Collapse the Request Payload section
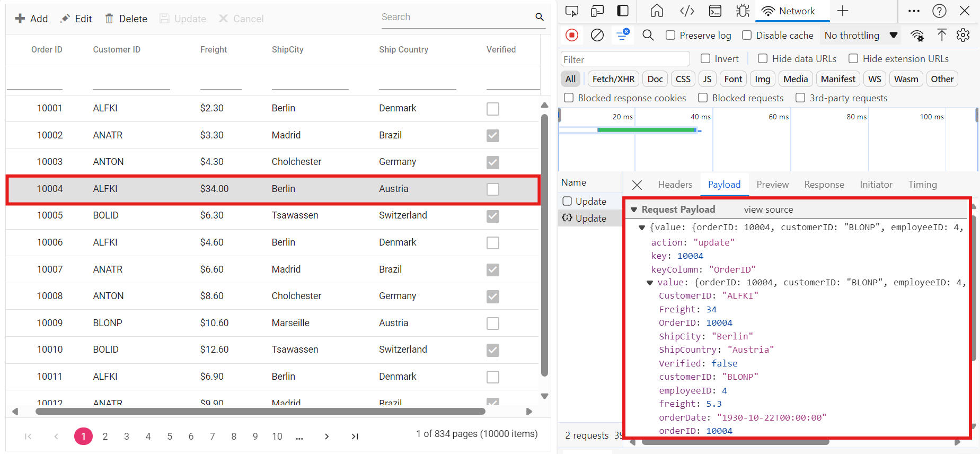This screenshot has width=980, height=454. coord(634,209)
